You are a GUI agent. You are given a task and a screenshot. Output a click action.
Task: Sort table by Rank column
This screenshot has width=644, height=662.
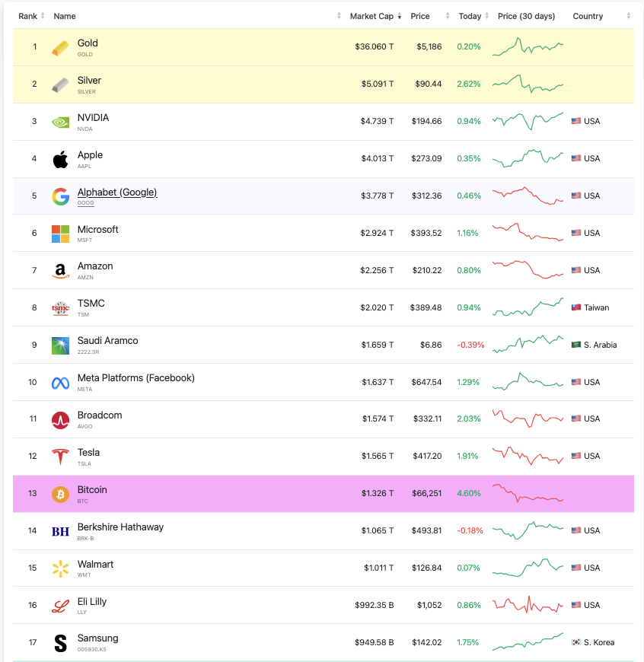pos(27,16)
